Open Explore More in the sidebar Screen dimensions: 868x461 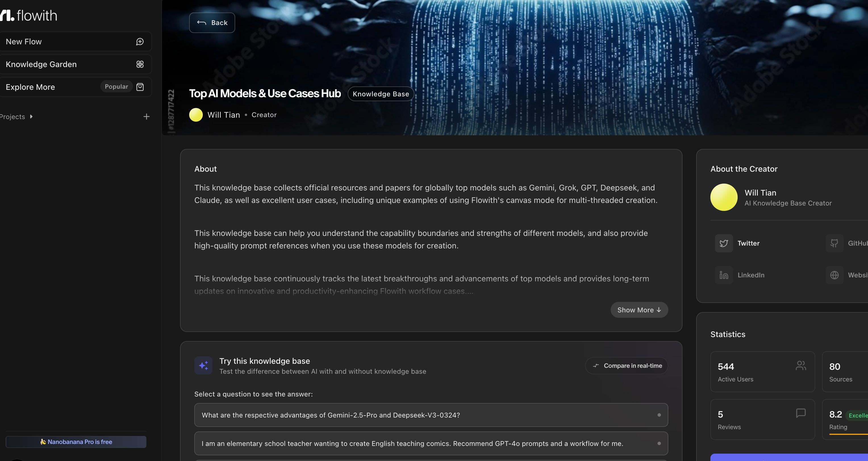point(76,87)
